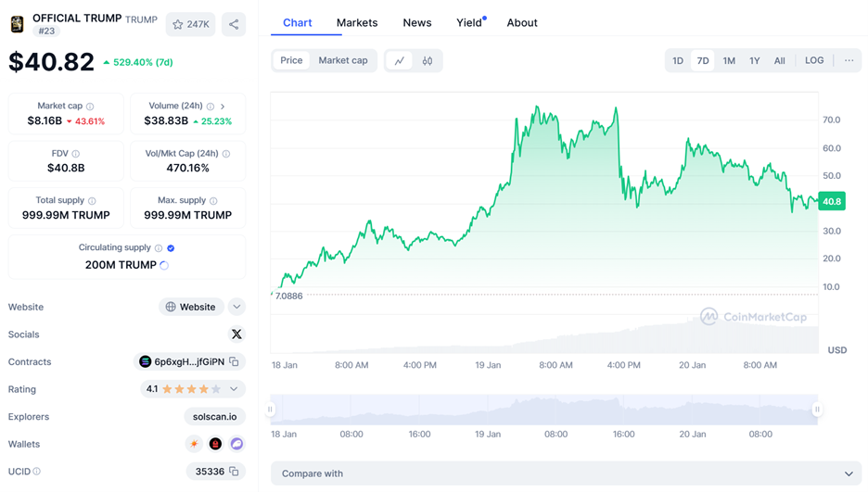Screen dimensions: 868x492
Task: Open the Yield tab
Action: tap(469, 22)
